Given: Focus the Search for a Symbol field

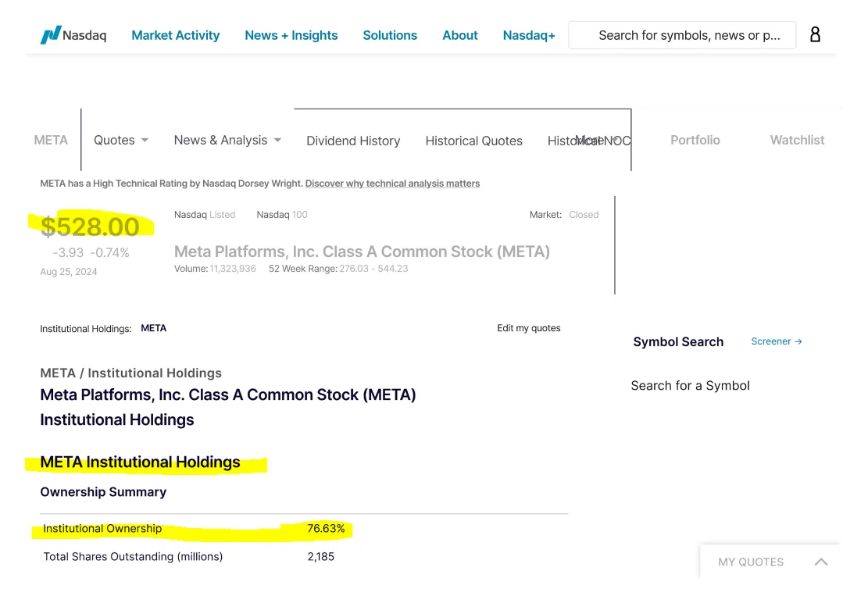Looking at the screenshot, I should point(691,386).
